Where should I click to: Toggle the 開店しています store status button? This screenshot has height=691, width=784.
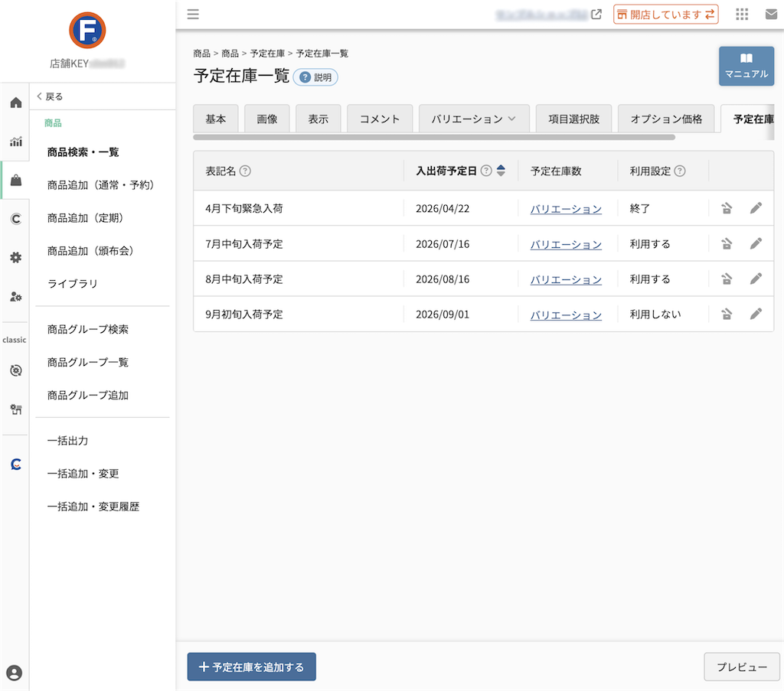point(665,15)
